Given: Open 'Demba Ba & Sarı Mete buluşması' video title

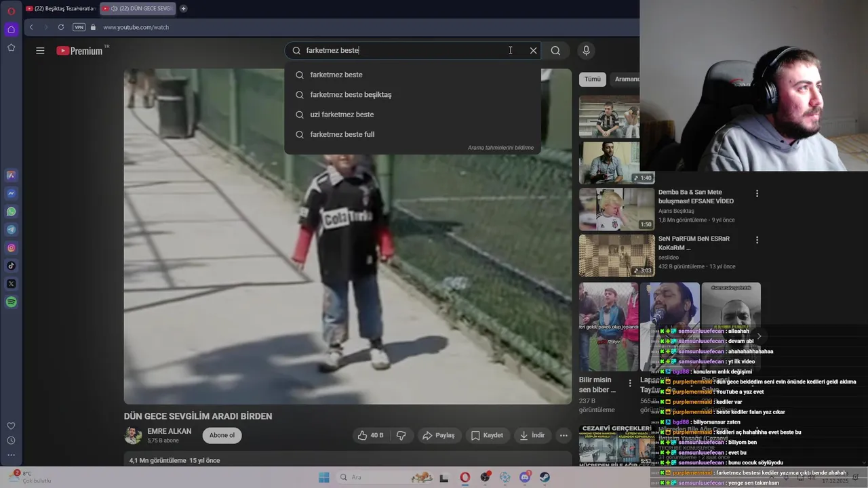Looking at the screenshot, I should pos(696,197).
